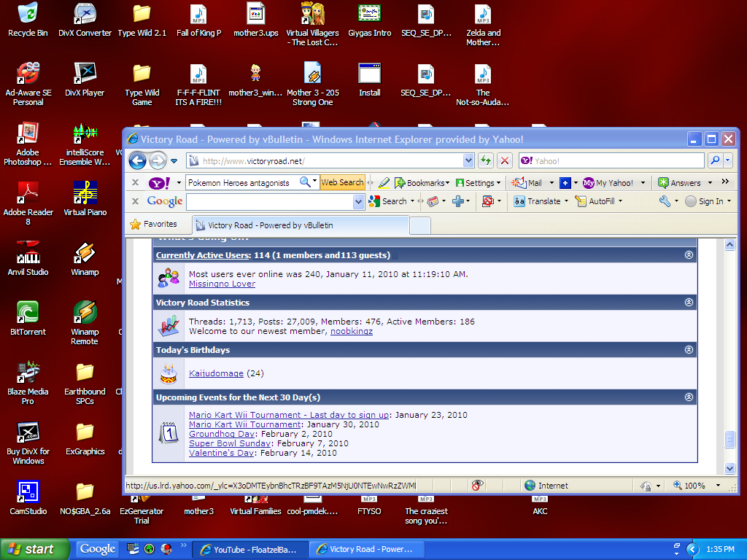Screen dimensions: 747x560
Task: Click the green Refresh page icon
Action: point(486,160)
